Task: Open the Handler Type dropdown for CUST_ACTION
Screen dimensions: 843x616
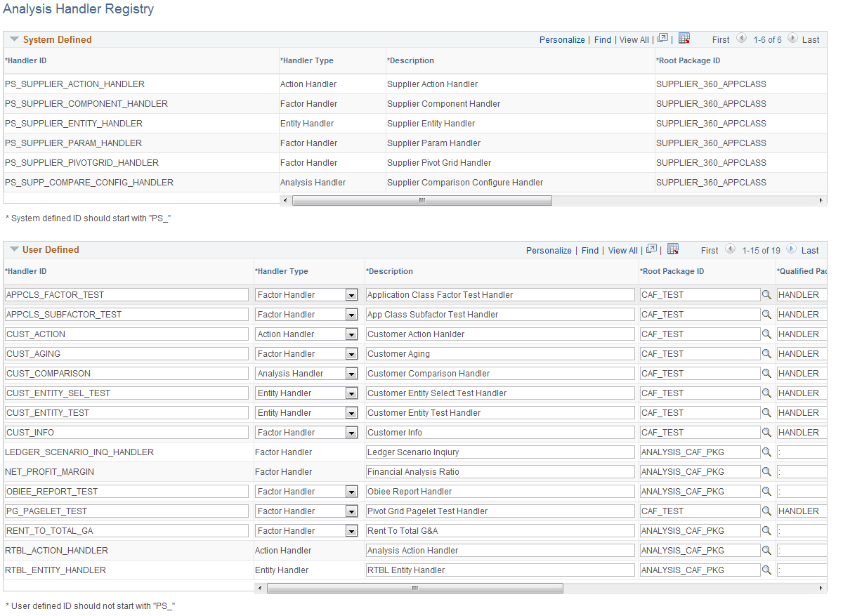Action: pyautogui.click(x=351, y=334)
